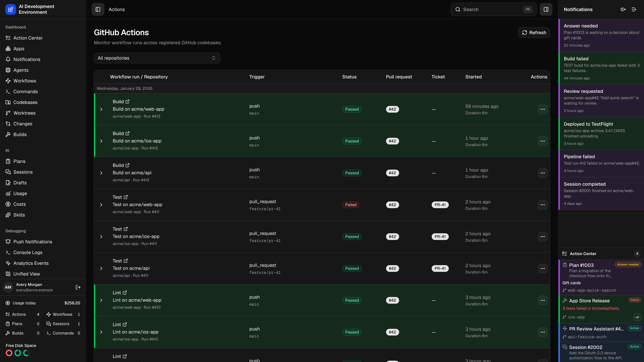The width and height of the screenshot is (644, 362).
Task: Click the Failed status badge on Test on acme/web-app
Action: [351, 205]
